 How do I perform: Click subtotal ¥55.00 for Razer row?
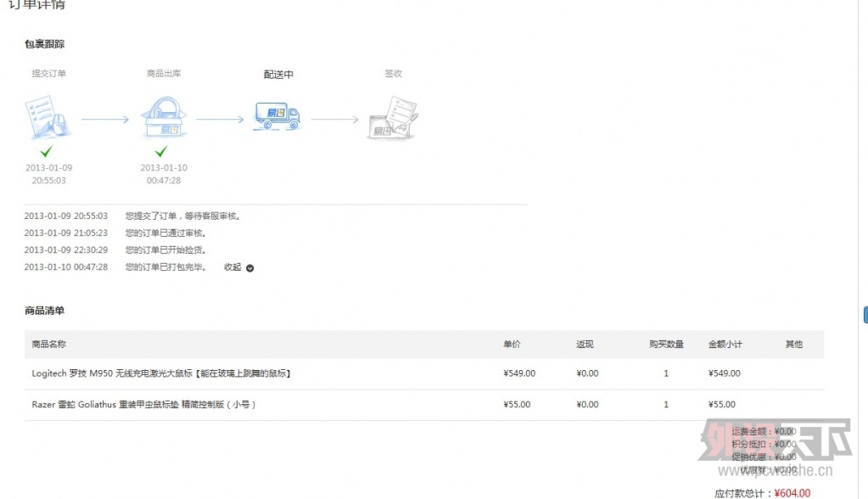(x=722, y=404)
